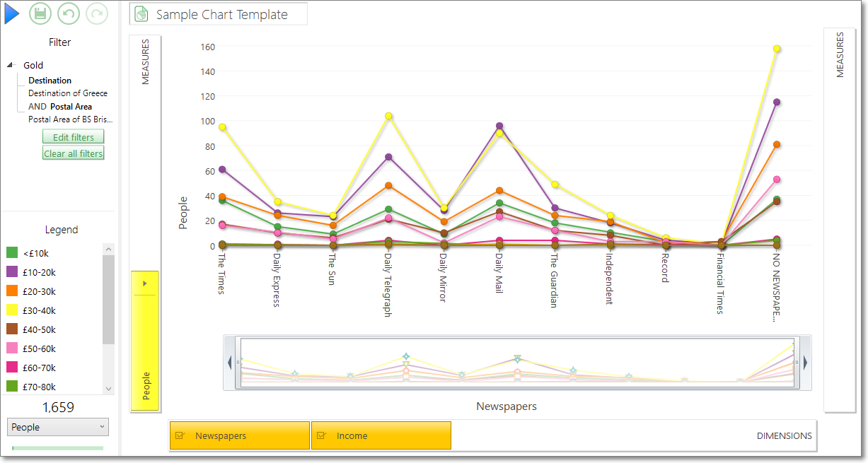Viewport: 868px width, 463px height.
Task: Click right arrow of chart range navigator
Action: click(806, 363)
